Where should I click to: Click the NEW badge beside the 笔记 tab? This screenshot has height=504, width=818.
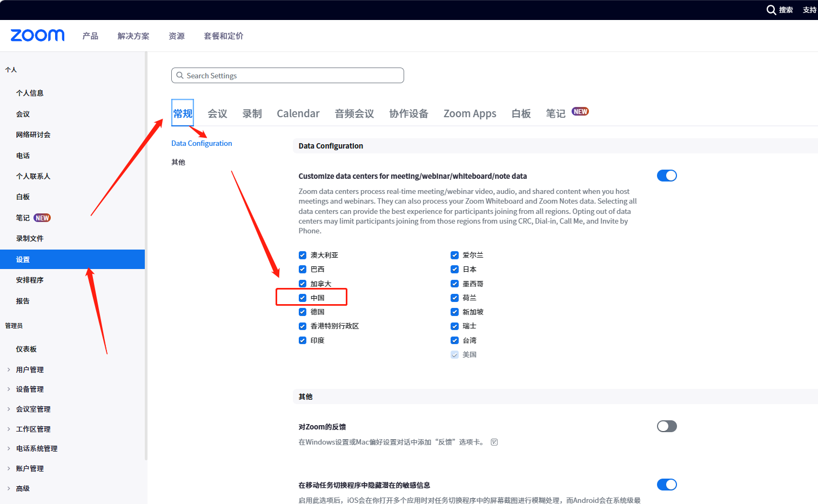point(580,112)
